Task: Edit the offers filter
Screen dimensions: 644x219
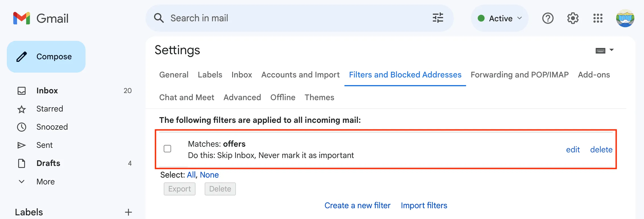Action: [x=573, y=149]
